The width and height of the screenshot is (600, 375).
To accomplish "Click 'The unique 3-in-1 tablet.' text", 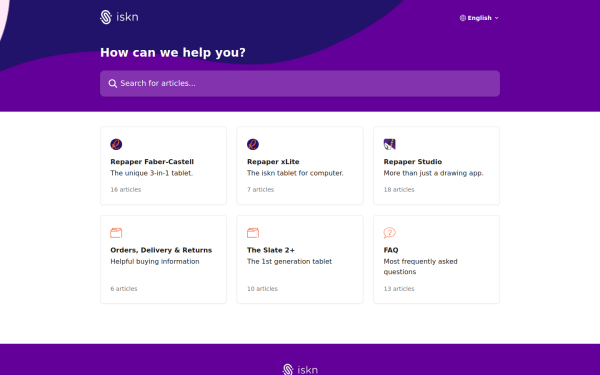I will coord(152,173).
